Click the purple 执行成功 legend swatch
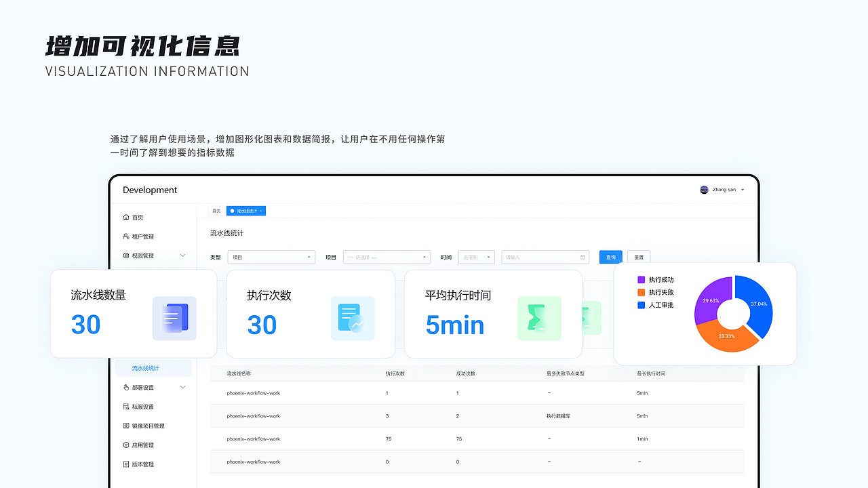The height and width of the screenshot is (488, 868). 642,280
